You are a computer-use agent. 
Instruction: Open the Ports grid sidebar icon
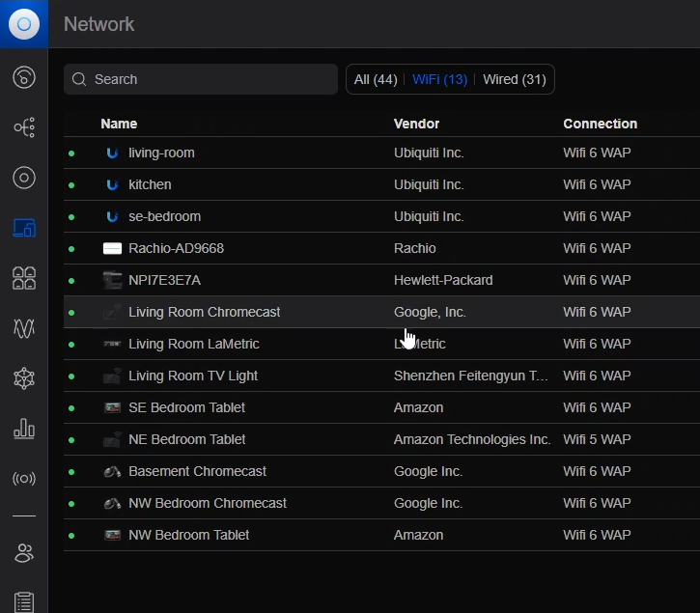click(24, 278)
